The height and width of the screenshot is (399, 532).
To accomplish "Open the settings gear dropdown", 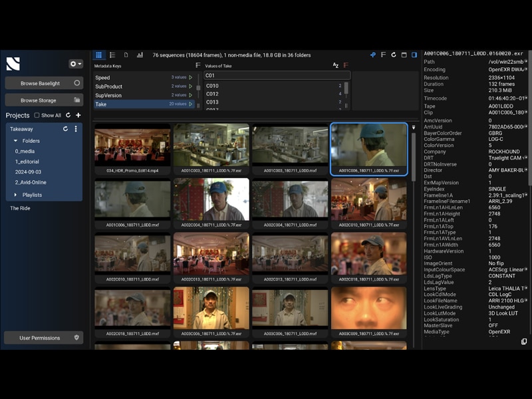I will (76, 64).
